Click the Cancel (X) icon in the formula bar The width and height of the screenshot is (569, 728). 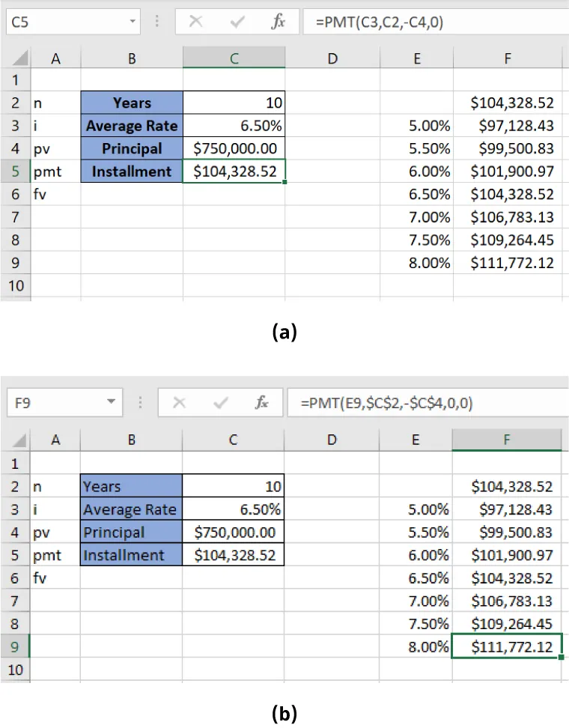click(x=197, y=21)
